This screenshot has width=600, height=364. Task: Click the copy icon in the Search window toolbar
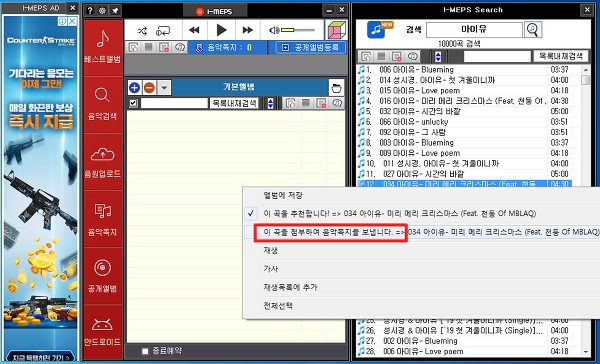point(366,57)
